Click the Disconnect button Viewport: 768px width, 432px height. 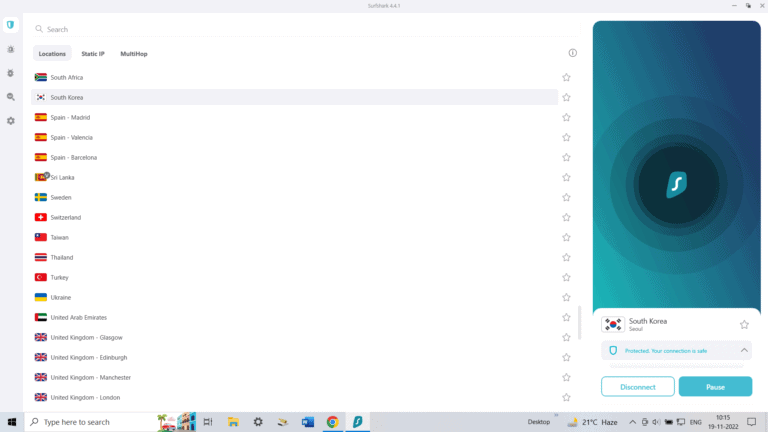(638, 386)
